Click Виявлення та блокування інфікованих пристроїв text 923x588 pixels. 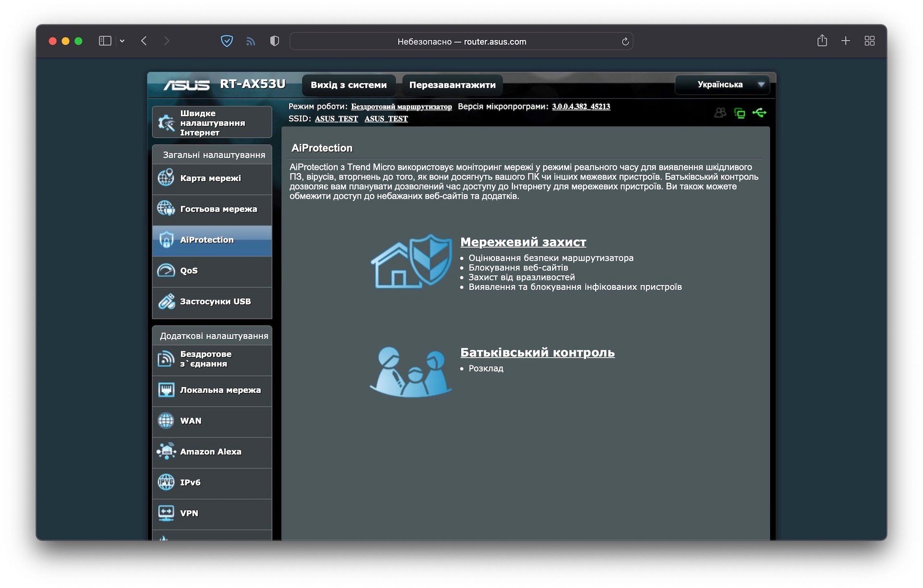click(x=575, y=287)
